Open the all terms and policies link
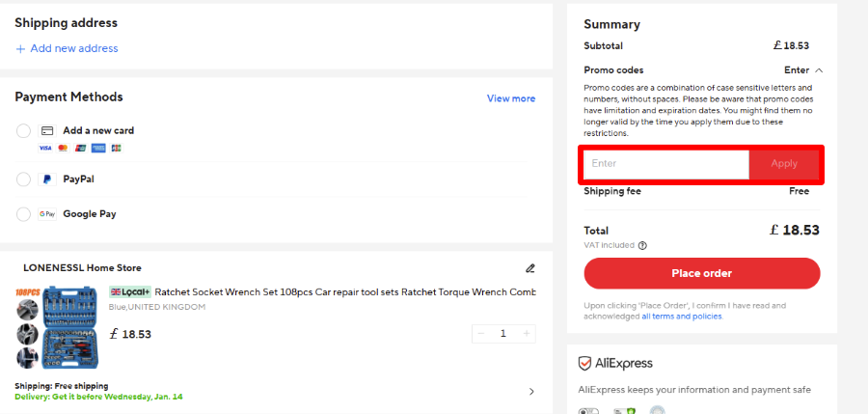Image resolution: width=868 pixels, height=414 pixels. [x=682, y=317]
